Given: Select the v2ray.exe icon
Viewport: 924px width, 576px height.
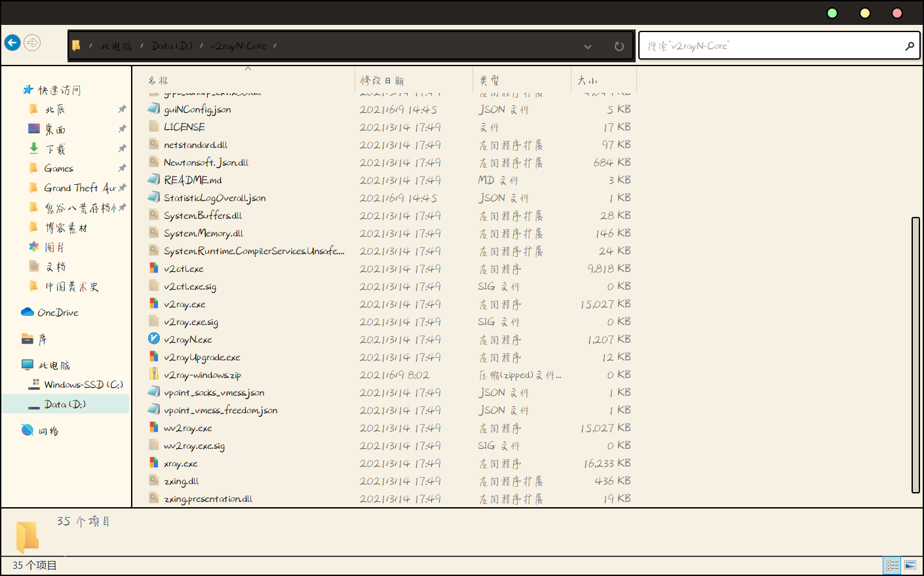Looking at the screenshot, I should point(154,303).
